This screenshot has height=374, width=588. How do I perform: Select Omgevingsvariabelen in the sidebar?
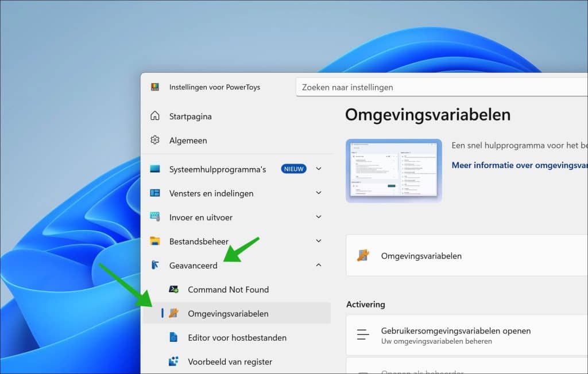pyautogui.click(x=237, y=313)
